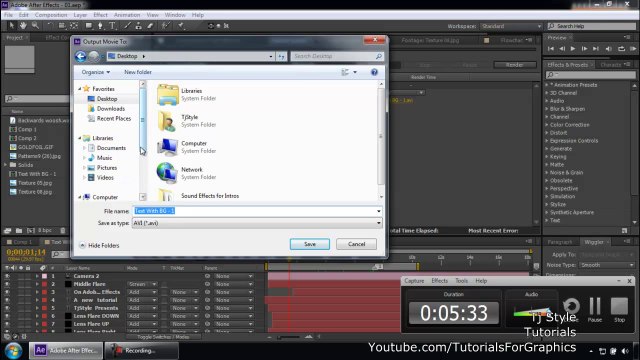Click the Save button
Viewport: 640px width, 360px height.
pos(310,244)
